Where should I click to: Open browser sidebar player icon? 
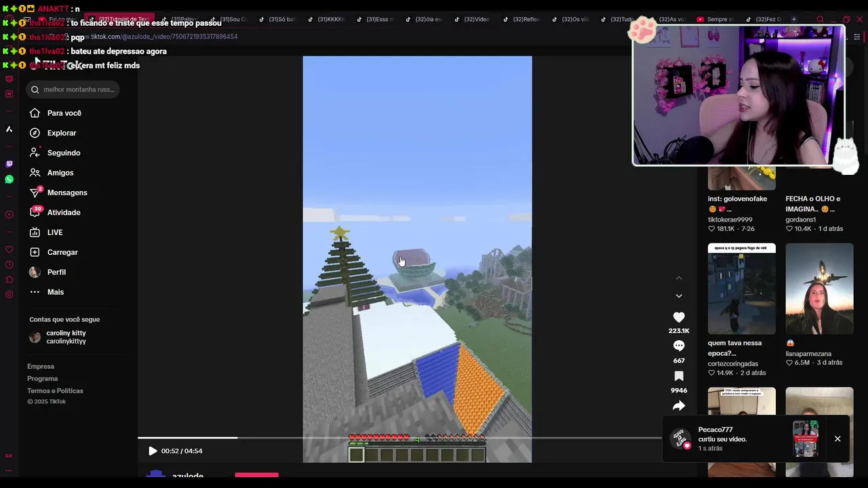pyautogui.click(x=9, y=215)
